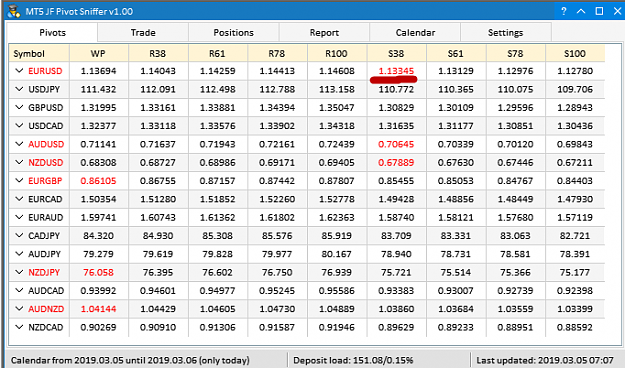625x368 pixels.
Task: Click AUDJPY S100 value 78.391
Action: pos(575,254)
